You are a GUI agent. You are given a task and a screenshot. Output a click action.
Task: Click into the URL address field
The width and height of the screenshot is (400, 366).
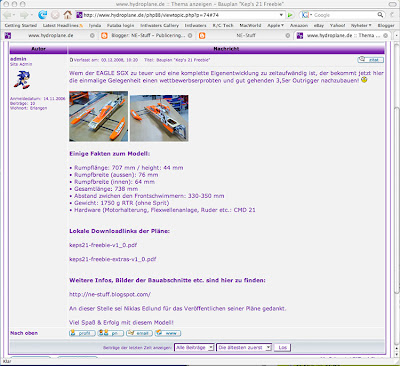click(x=180, y=15)
